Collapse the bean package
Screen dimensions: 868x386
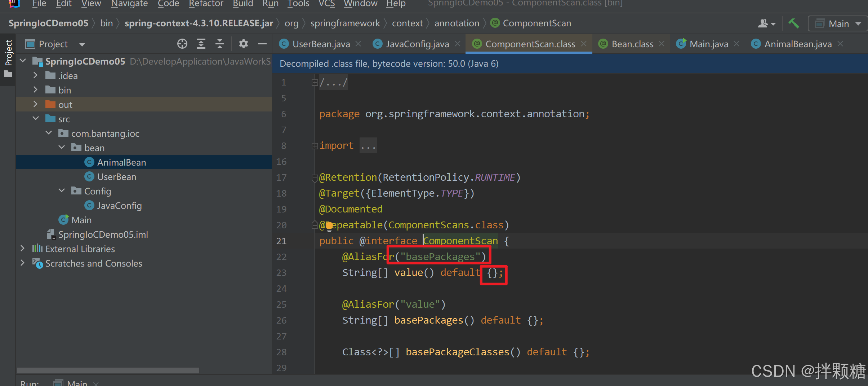click(62, 147)
